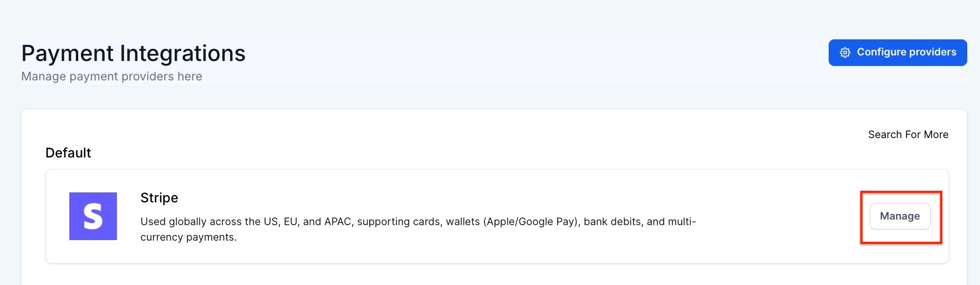Select the Stripe provider name
This screenshot has height=285, width=980.
[159, 198]
